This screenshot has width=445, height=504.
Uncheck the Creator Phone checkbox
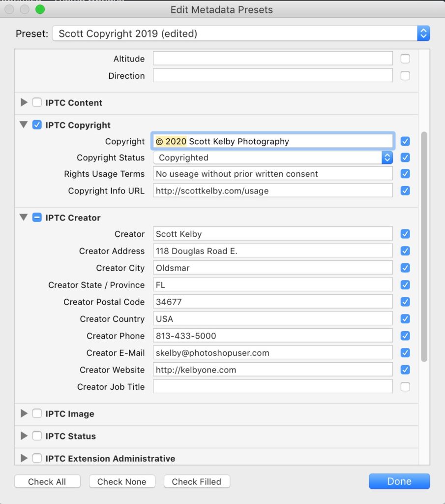pos(405,336)
